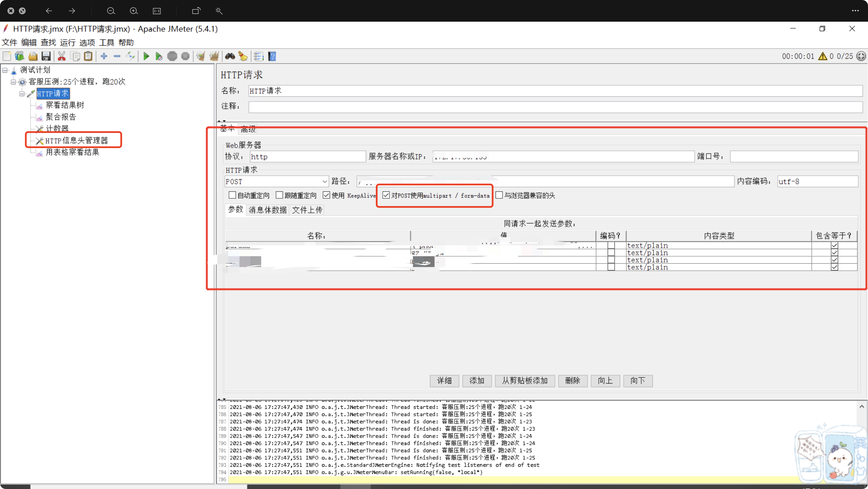This screenshot has width=868, height=489.
Task: Toggle 编码? checkbox in last parameter row
Action: [611, 267]
